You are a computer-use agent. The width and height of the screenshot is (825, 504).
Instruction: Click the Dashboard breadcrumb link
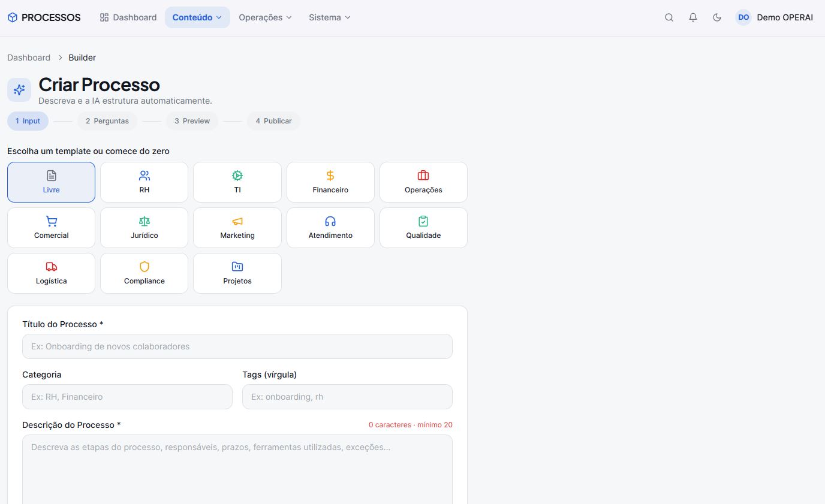point(29,58)
